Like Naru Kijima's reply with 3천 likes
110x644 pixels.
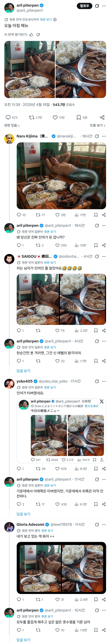(x=60, y=215)
